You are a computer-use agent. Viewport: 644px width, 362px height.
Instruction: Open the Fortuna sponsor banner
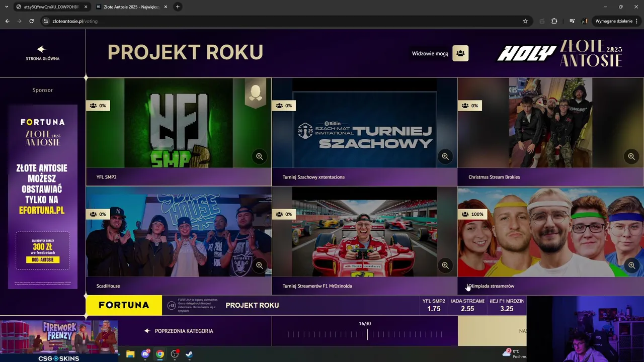[43, 197]
